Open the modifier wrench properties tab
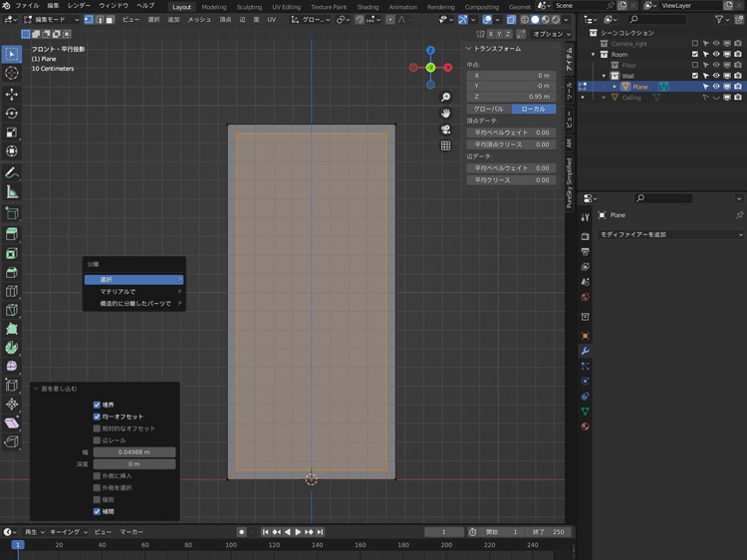 586,351
